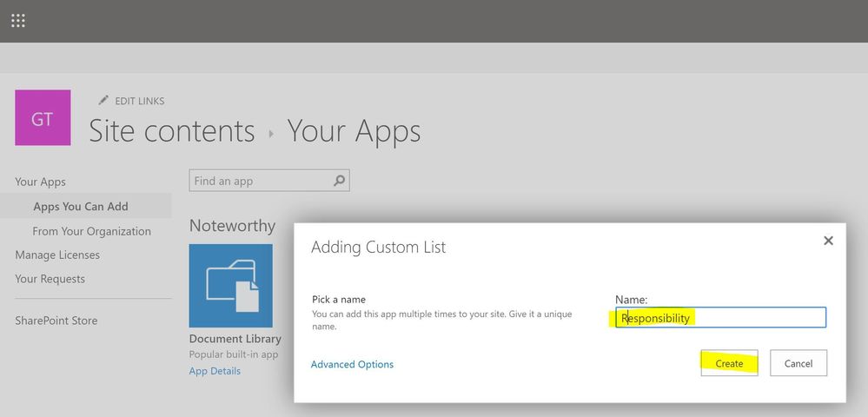Image resolution: width=868 pixels, height=417 pixels.
Task: Click the Pick a name label
Action: pos(339,300)
